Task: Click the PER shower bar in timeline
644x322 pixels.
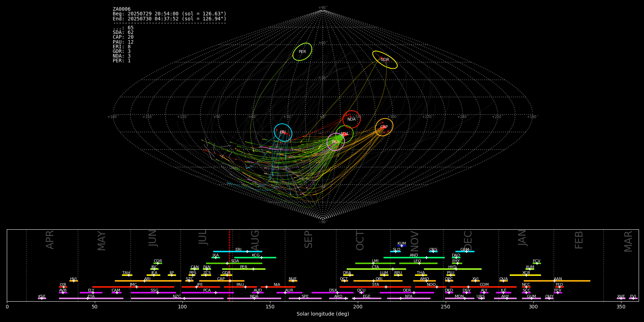Action: 244,269
